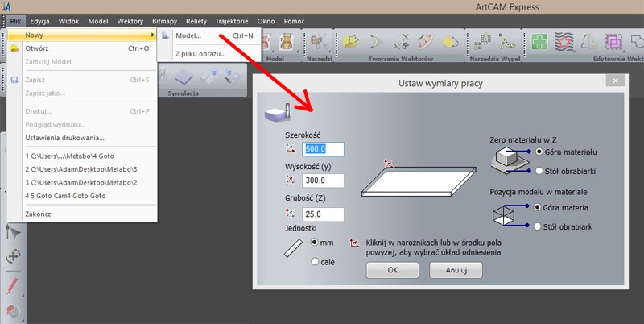This screenshot has height=324, width=644.
Task: Click the origin marker on the slab corner
Action: click(389, 164)
